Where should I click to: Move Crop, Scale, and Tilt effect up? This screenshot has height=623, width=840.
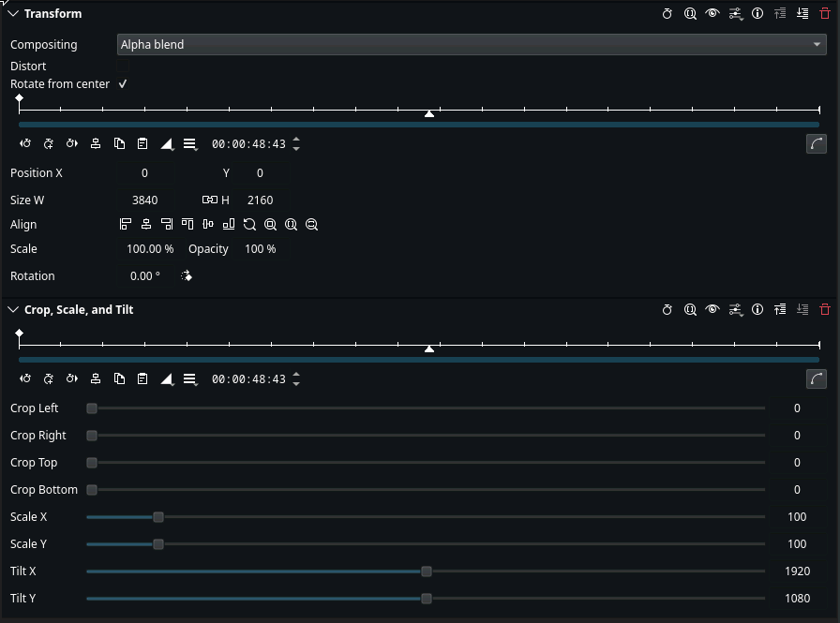click(x=780, y=309)
